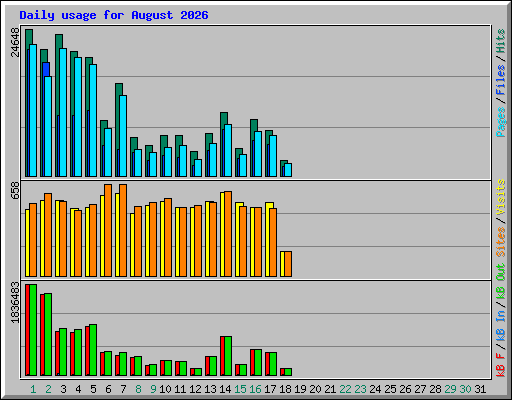Click day 1 on the x-axis
512x400 pixels.
pyautogui.click(x=33, y=389)
